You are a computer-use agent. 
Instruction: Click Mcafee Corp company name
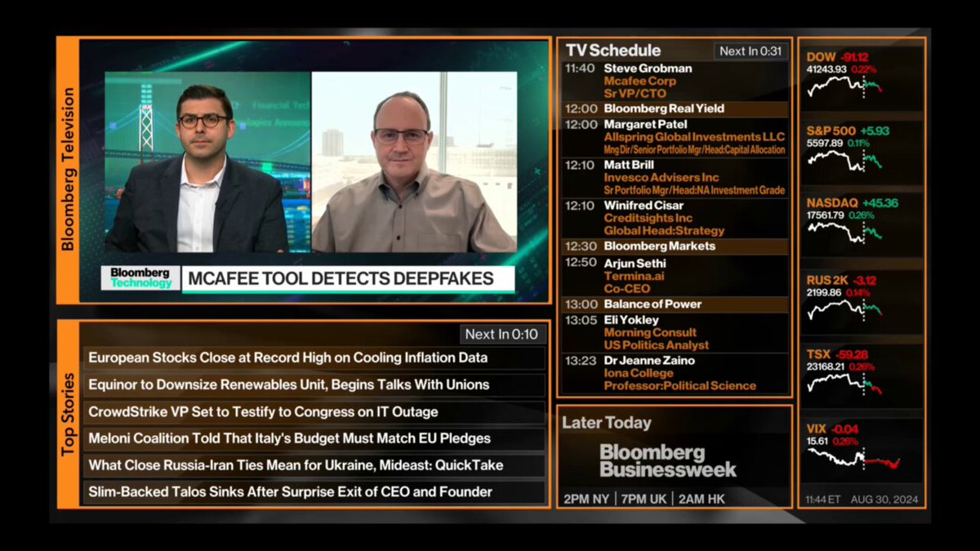pos(640,82)
